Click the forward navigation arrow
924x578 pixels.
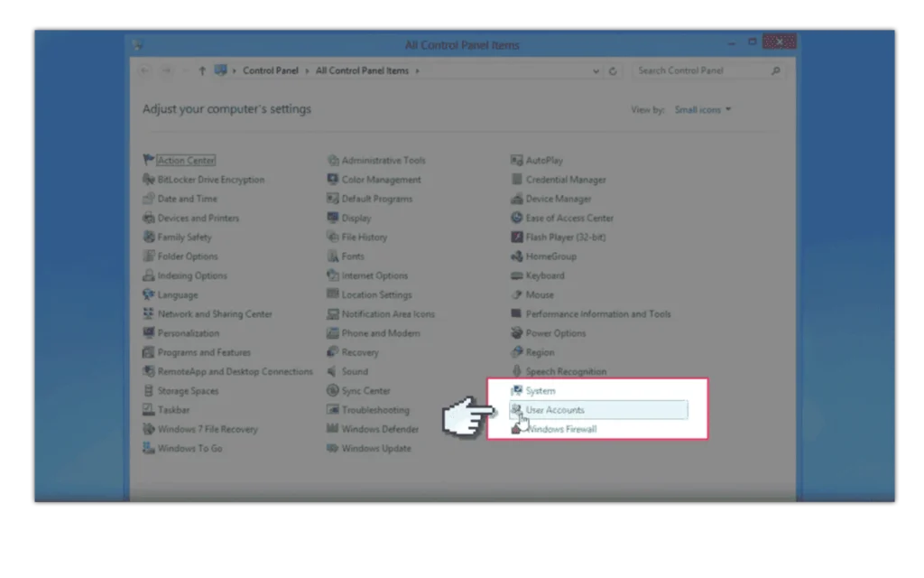tap(167, 70)
